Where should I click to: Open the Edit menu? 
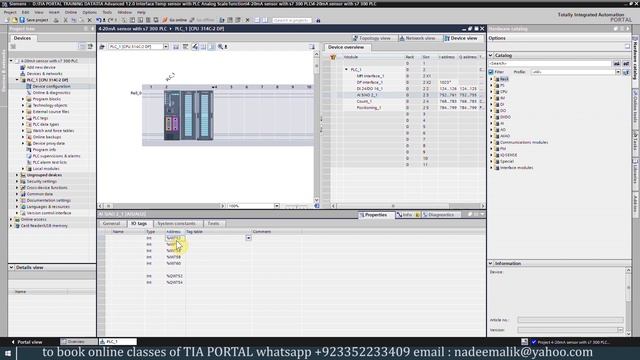pyautogui.click(x=25, y=12)
